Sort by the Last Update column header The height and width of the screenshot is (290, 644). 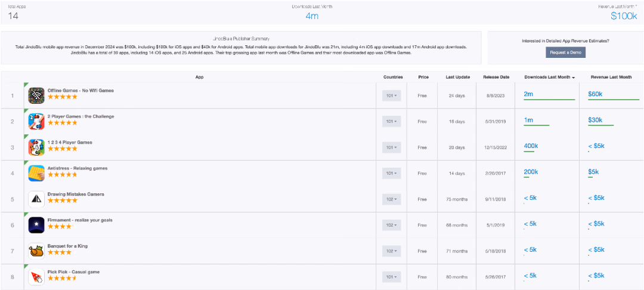pyautogui.click(x=457, y=77)
